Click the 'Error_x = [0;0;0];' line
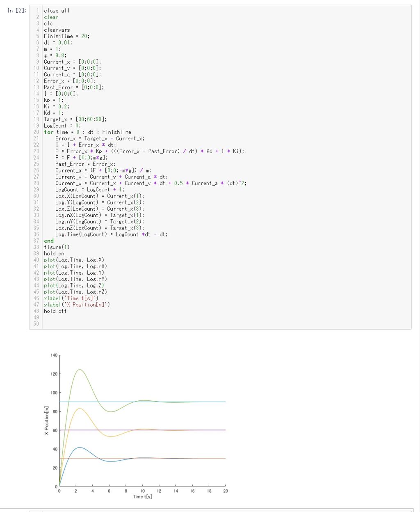 click(x=69, y=81)
